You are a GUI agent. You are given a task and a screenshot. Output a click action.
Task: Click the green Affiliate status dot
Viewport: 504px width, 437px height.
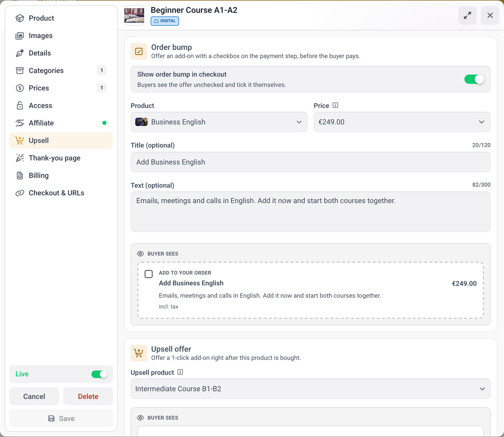coord(104,123)
